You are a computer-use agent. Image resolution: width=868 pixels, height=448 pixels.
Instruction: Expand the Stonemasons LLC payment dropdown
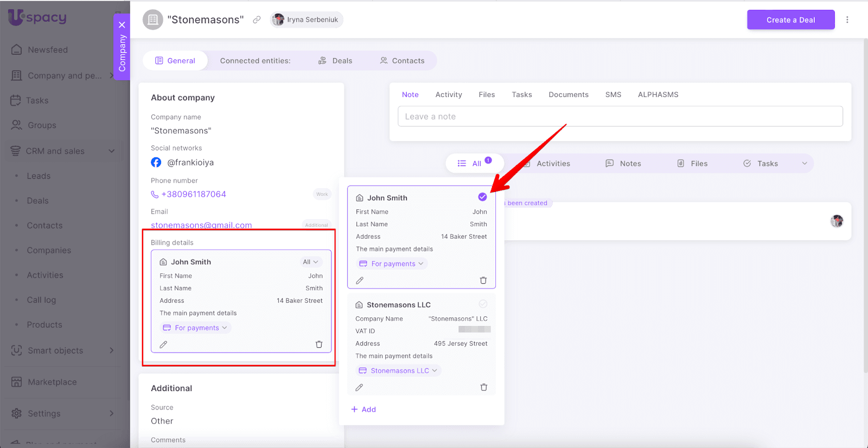pyautogui.click(x=399, y=370)
